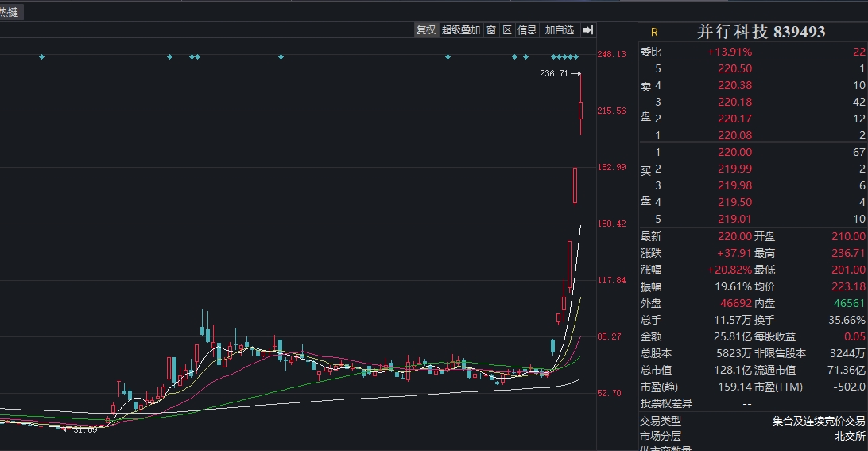
Task: Click the 集合及连续竞价交易 trading type text
Action: point(819,421)
